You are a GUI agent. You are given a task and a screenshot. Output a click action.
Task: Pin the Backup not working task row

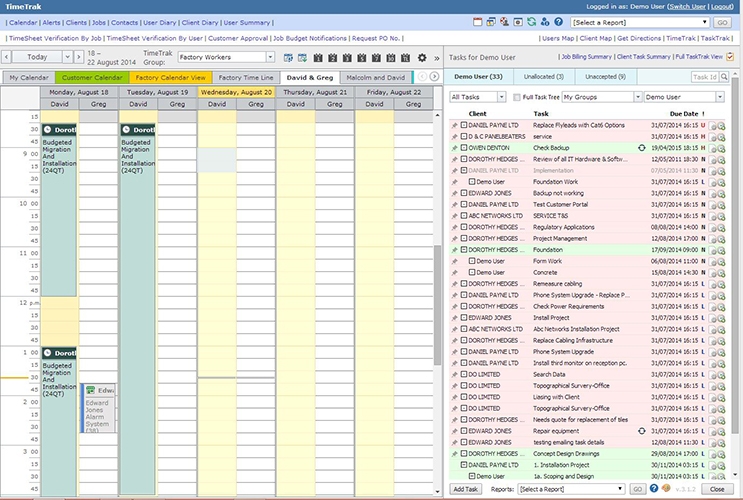coord(454,193)
